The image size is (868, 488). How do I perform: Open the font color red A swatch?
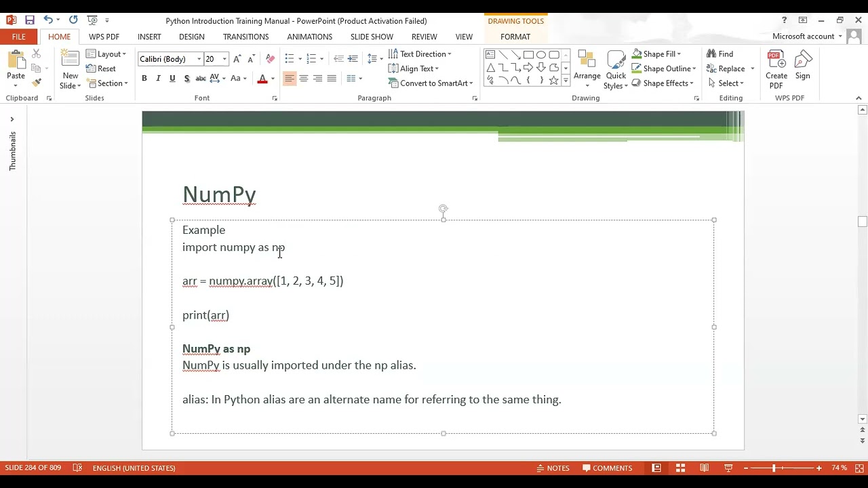click(262, 79)
